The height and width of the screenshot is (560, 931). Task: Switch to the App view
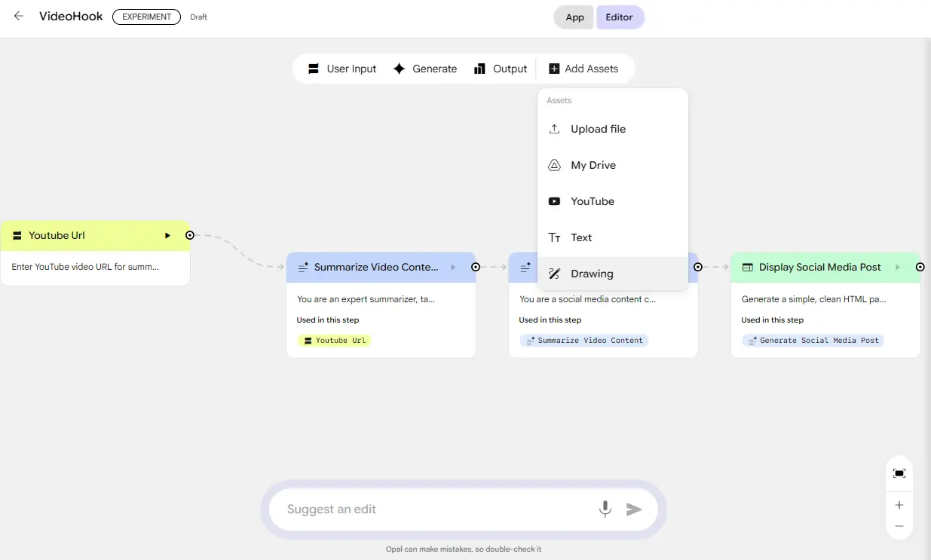coord(574,17)
